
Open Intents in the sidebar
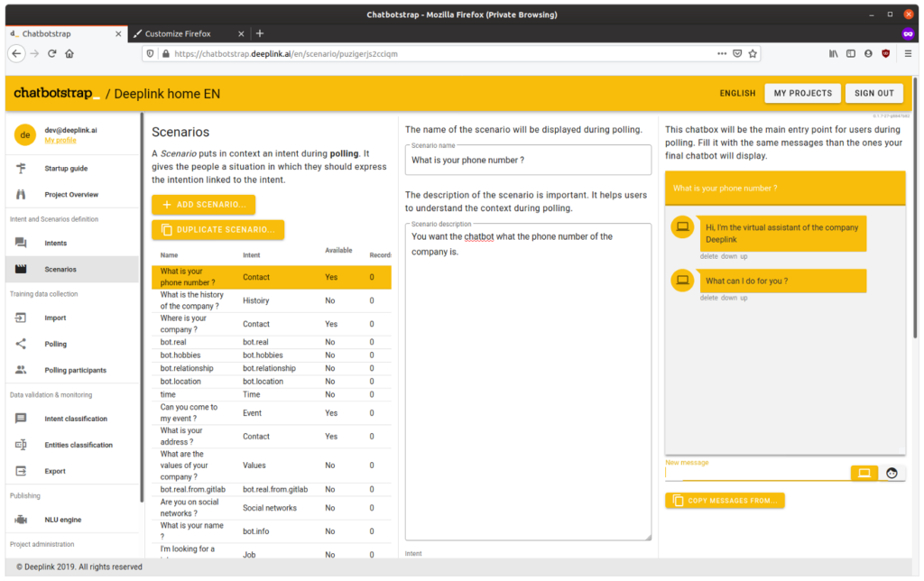[x=72, y=243]
